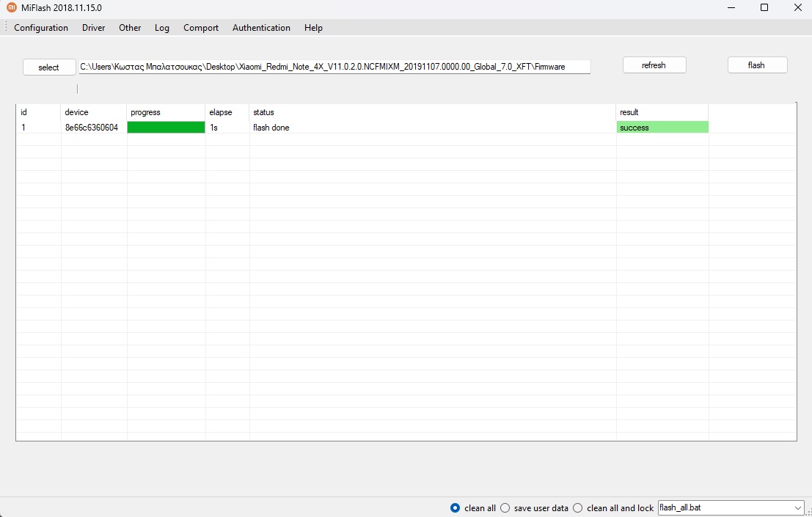Open the Driver menu
The width and height of the screenshot is (812, 517).
tap(94, 28)
